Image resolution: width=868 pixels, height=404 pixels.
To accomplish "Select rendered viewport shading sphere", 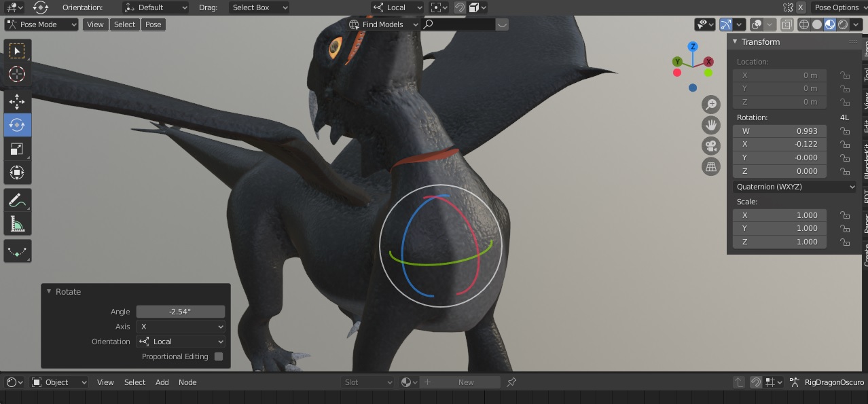I will [843, 24].
